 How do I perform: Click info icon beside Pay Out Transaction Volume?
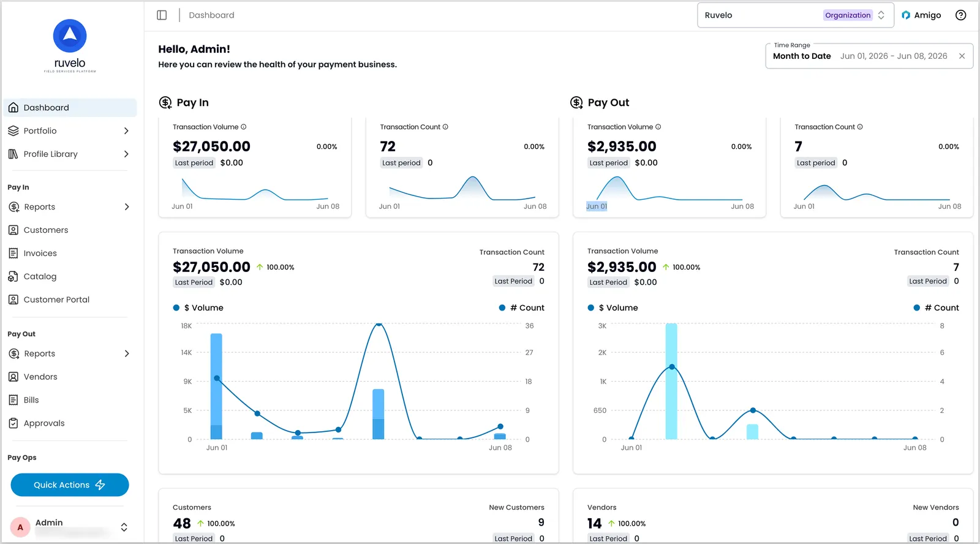(658, 127)
